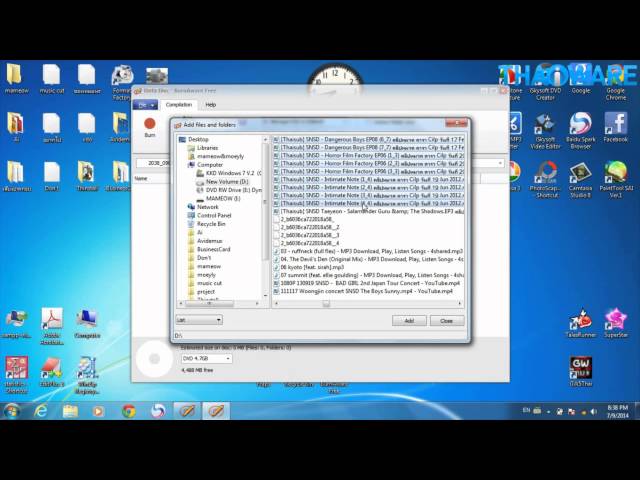This screenshot has width=640, height=480.
Task: Open the List view mode dropdown
Action: point(199,320)
